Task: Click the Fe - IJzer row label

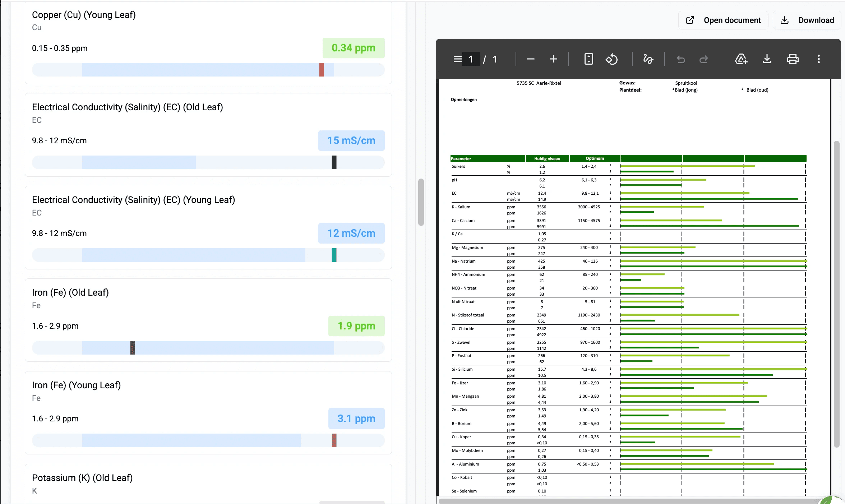Action: click(460, 383)
